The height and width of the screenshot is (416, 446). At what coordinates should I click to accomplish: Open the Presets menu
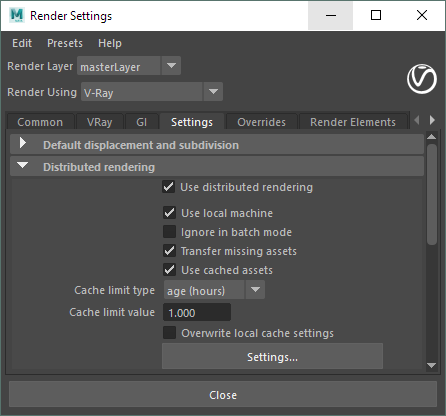65,43
